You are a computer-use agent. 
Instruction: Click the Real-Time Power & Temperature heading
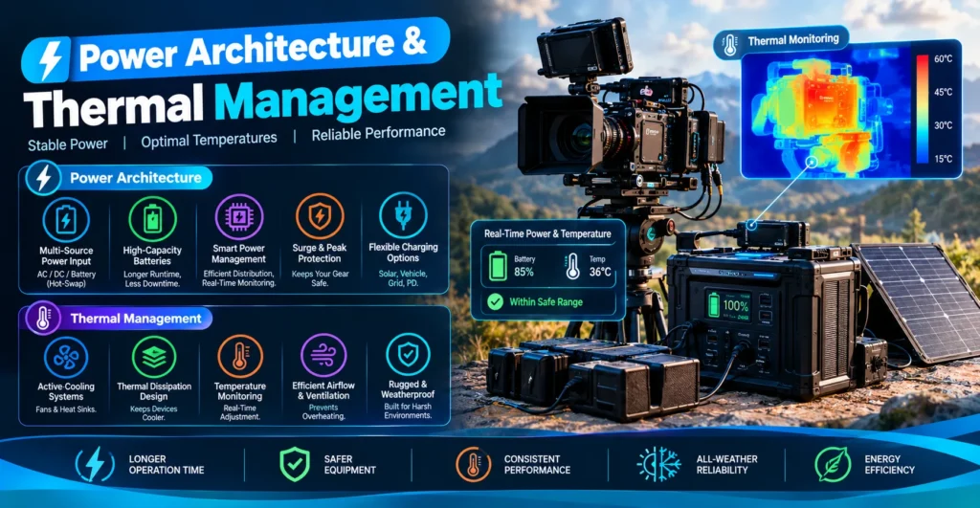(547, 233)
